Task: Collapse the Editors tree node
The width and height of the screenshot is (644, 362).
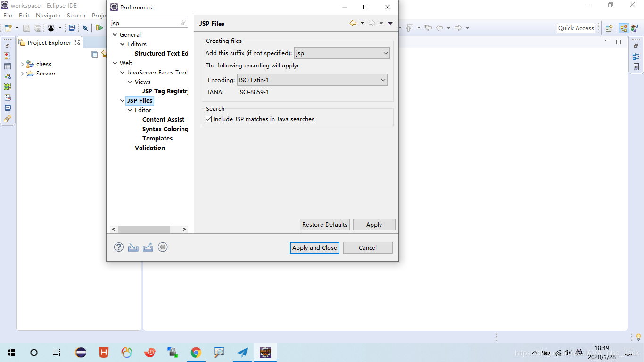Action: tap(123, 44)
